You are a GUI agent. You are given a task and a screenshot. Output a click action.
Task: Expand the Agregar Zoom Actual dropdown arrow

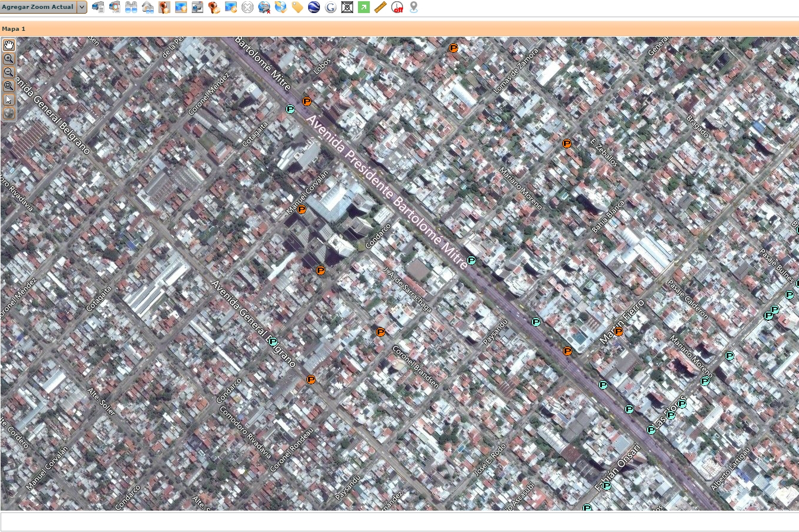82,7
